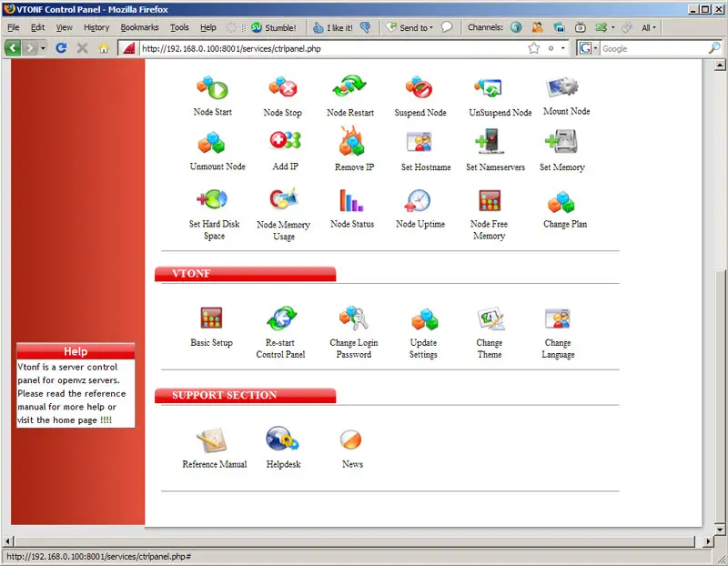Click the I like it! thumbs-up button

332,28
